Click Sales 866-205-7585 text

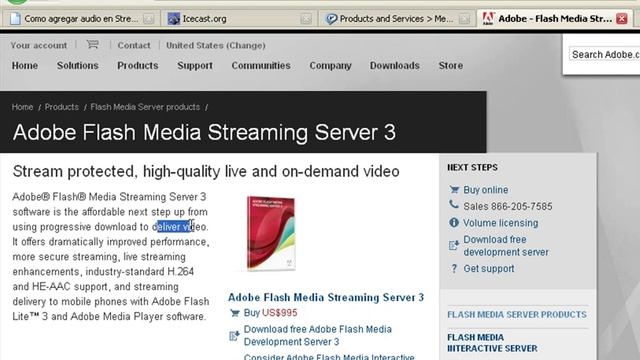point(507,207)
